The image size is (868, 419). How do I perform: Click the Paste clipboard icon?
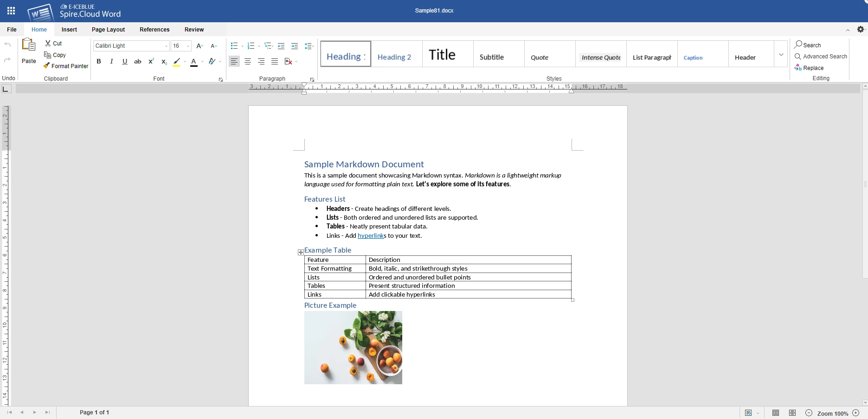29,45
